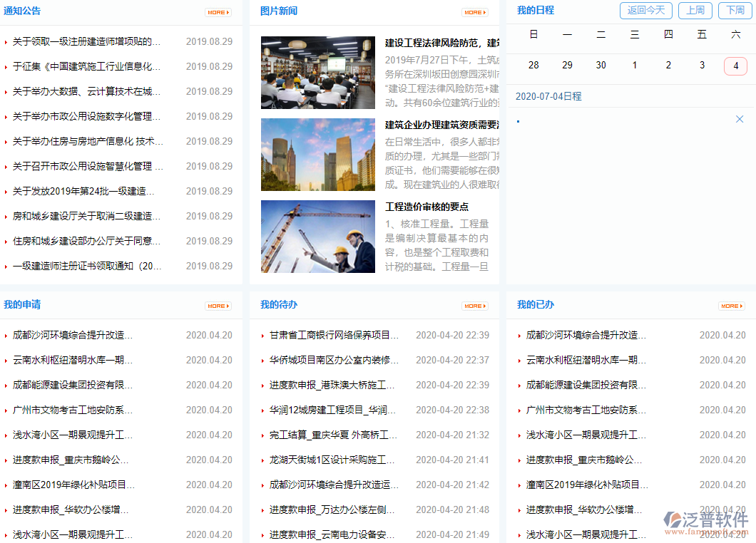Click 下周 to view next week
Image resolution: width=756 pixels, height=543 pixels.
pos(734,11)
